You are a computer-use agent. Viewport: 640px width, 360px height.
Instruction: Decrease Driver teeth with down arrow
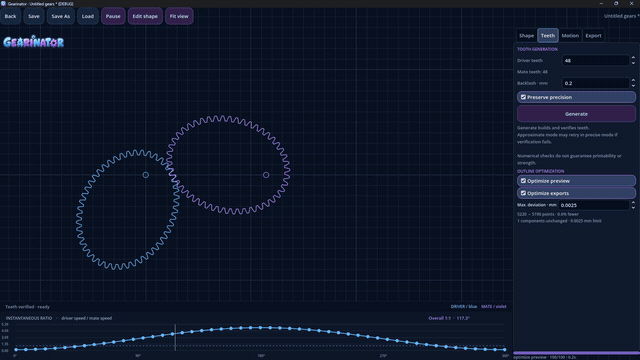coord(633,63)
